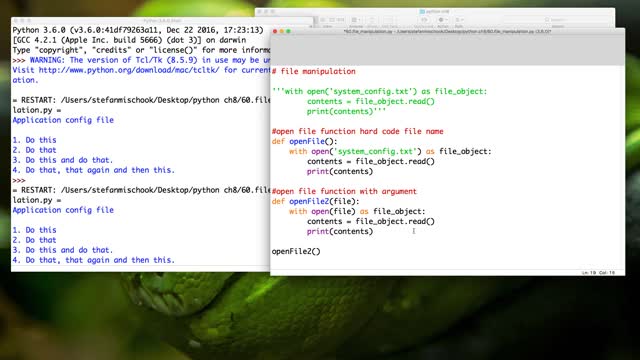The width and height of the screenshot is (640, 360).
Task: Click the '#open file function with argument' comment
Action: (x=344, y=191)
